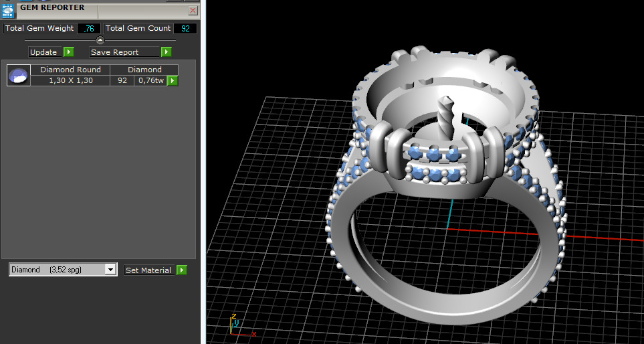Click the '92' count cell in gem row

(x=122, y=80)
